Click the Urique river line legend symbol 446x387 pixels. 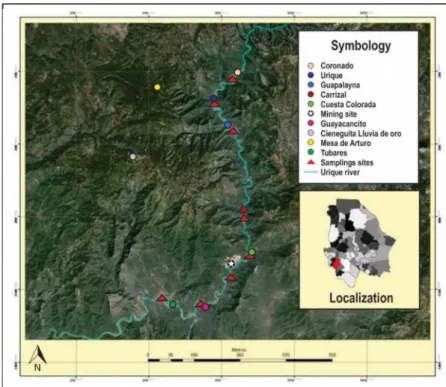pyautogui.click(x=311, y=172)
